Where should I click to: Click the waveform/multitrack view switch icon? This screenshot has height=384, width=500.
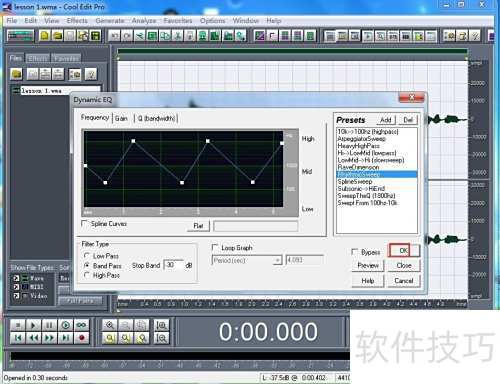click(x=21, y=35)
